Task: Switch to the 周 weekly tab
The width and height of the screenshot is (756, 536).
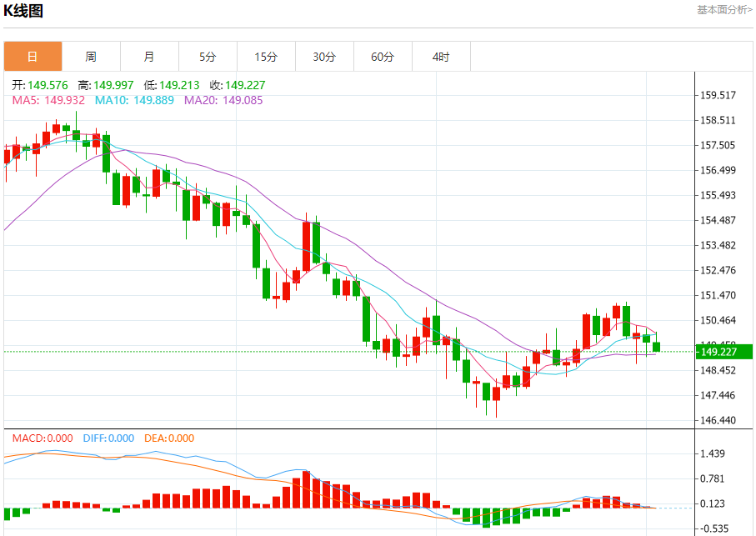Action: point(91,57)
